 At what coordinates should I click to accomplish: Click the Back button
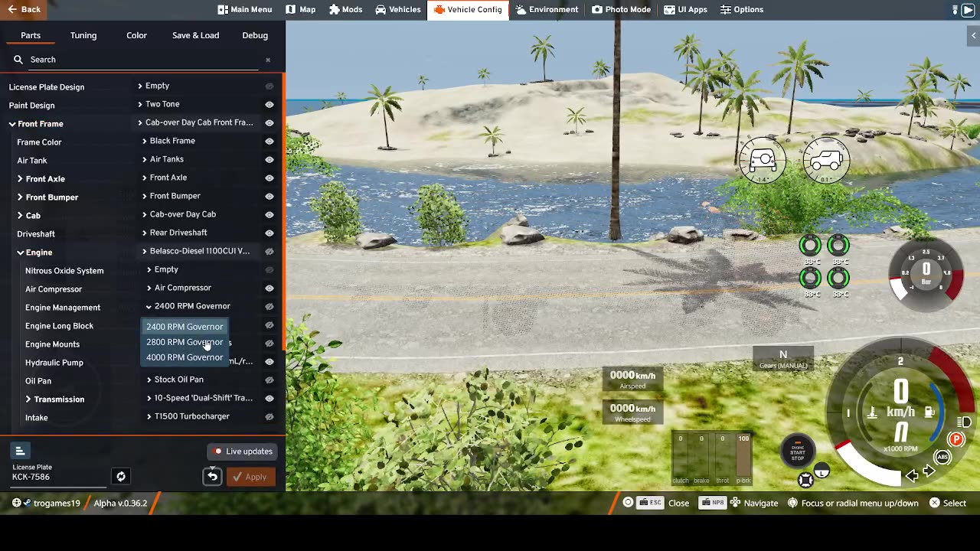coord(23,10)
